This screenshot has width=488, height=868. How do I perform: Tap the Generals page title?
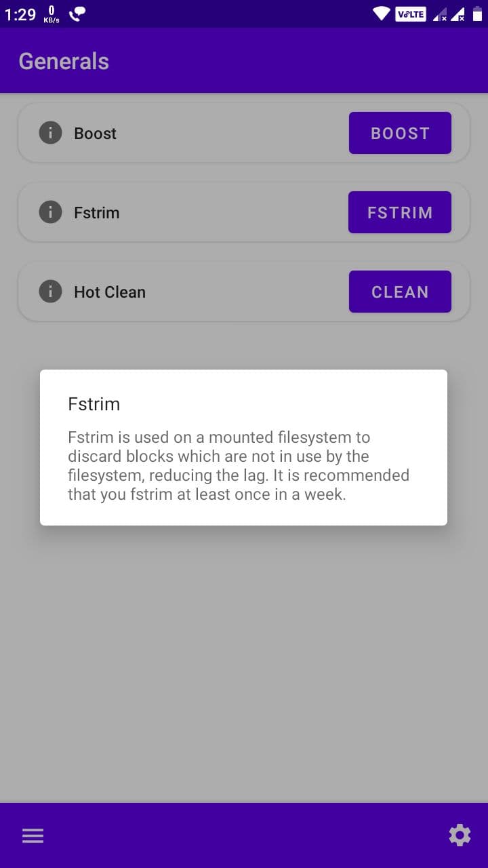tap(64, 61)
